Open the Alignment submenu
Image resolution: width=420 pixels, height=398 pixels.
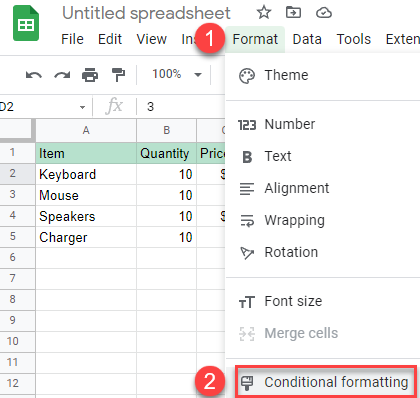[x=323, y=189]
